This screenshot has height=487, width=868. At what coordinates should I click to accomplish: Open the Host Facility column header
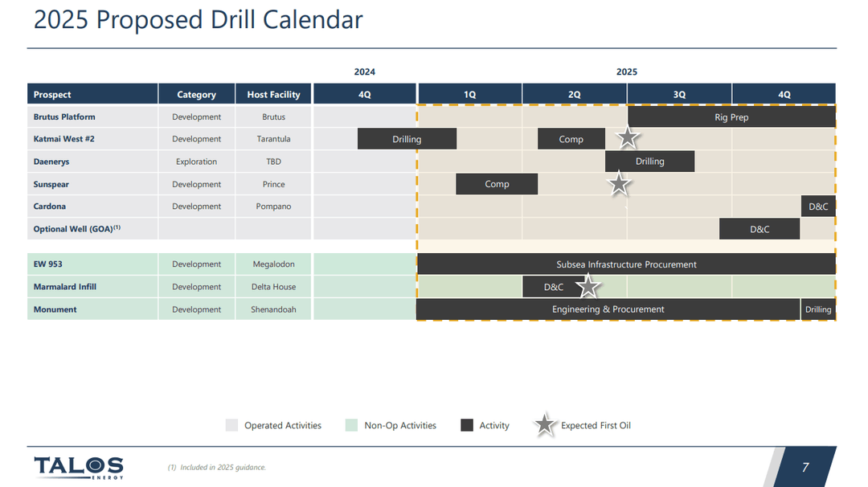click(x=273, y=94)
